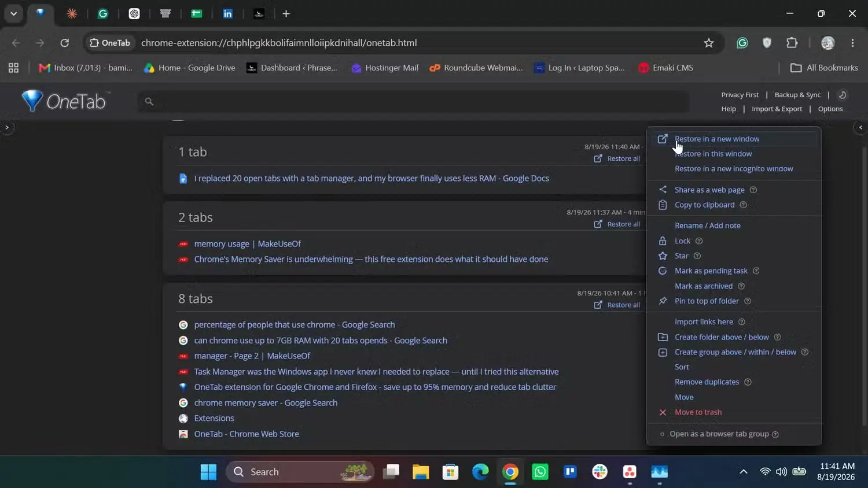
Task: Open the Inbox Gmail bookmark
Action: click(x=86, y=68)
